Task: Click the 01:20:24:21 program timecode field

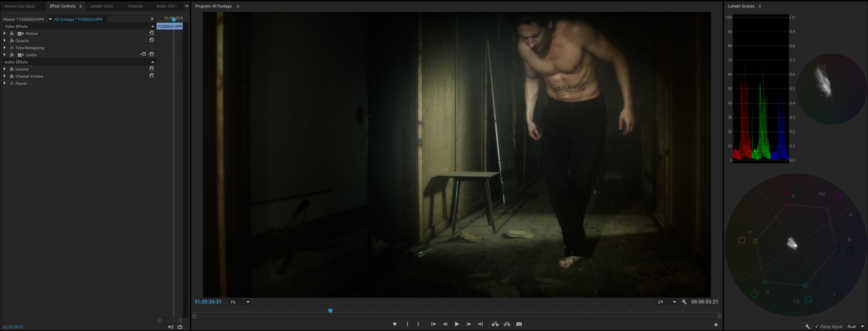Action: [x=208, y=302]
